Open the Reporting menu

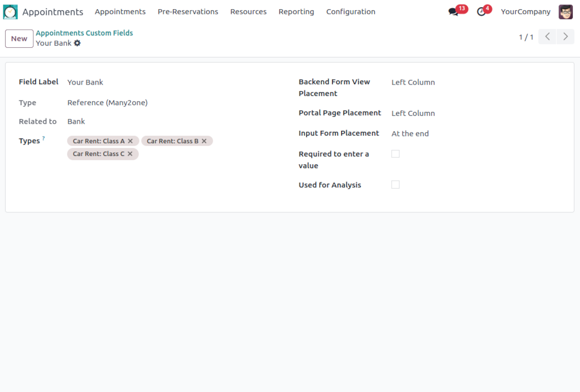click(296, 12)
